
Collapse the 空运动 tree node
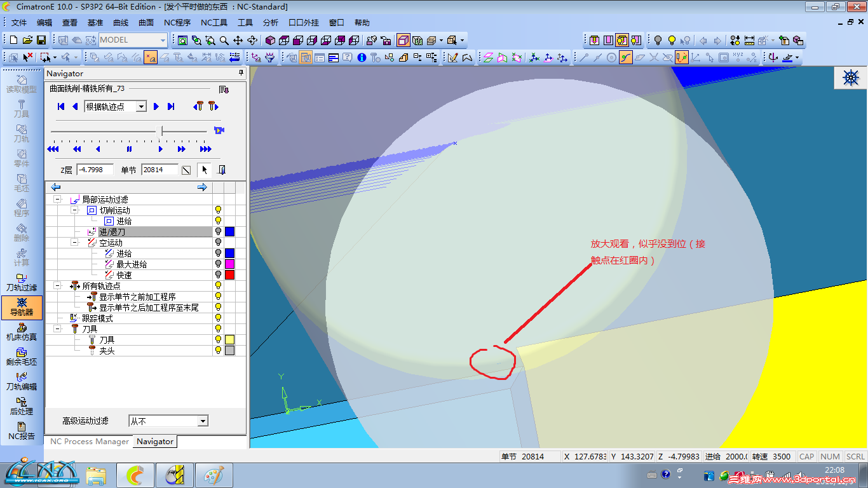pos(75,243)
